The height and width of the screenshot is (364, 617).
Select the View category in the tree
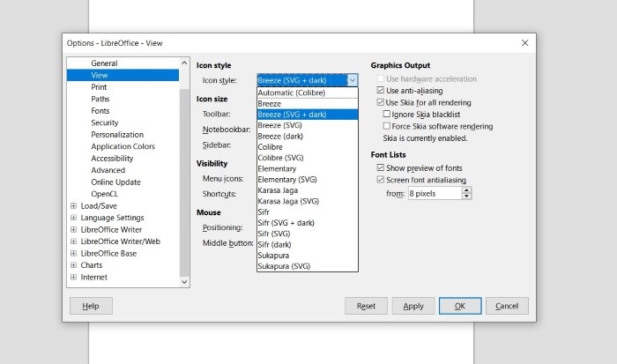tap(123, 75)
